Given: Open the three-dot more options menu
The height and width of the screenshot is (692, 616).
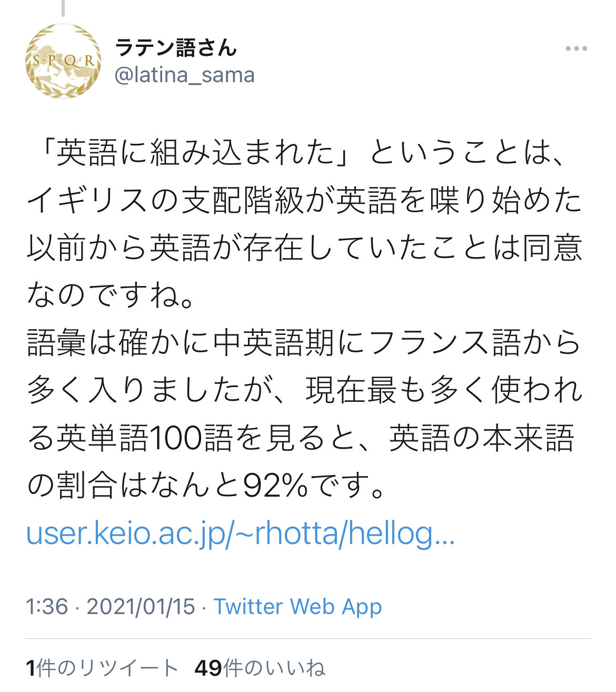Looking at the screenshot, I should pyautogui.click(x=577, y=49).
